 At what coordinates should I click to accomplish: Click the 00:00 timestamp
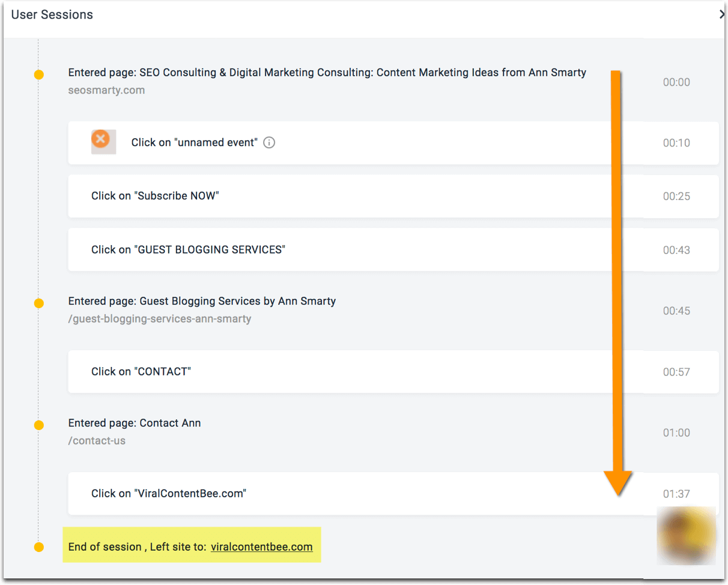tap(676, 82)
